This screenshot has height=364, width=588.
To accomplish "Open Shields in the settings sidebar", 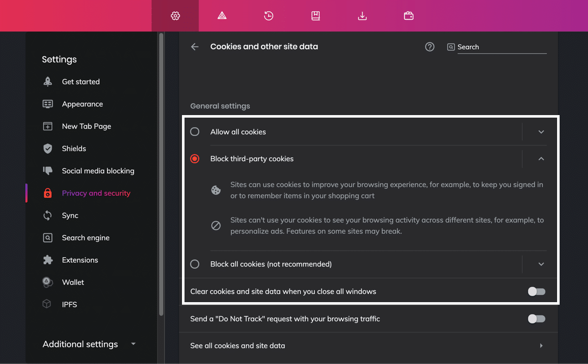I will (x=74, y=149).
